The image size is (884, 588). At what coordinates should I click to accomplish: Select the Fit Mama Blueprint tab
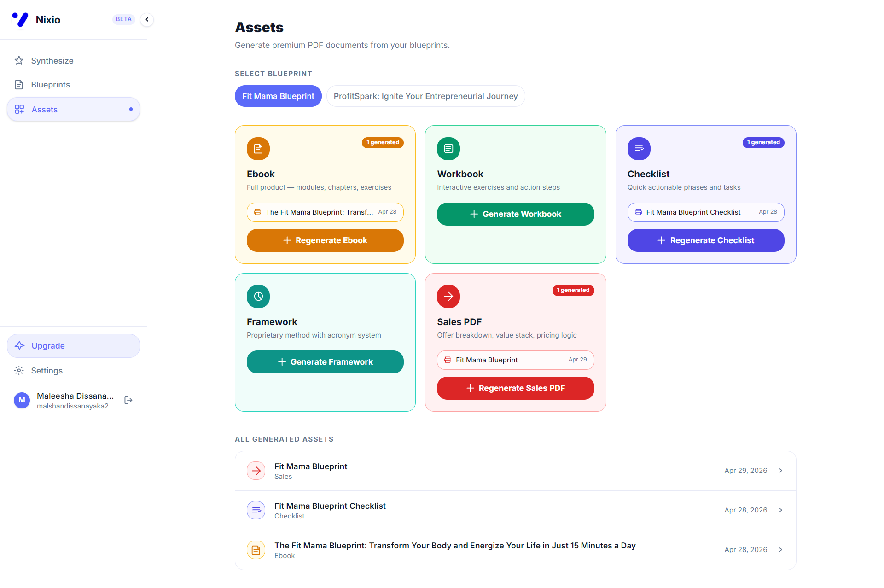click(x=278, y=96)
